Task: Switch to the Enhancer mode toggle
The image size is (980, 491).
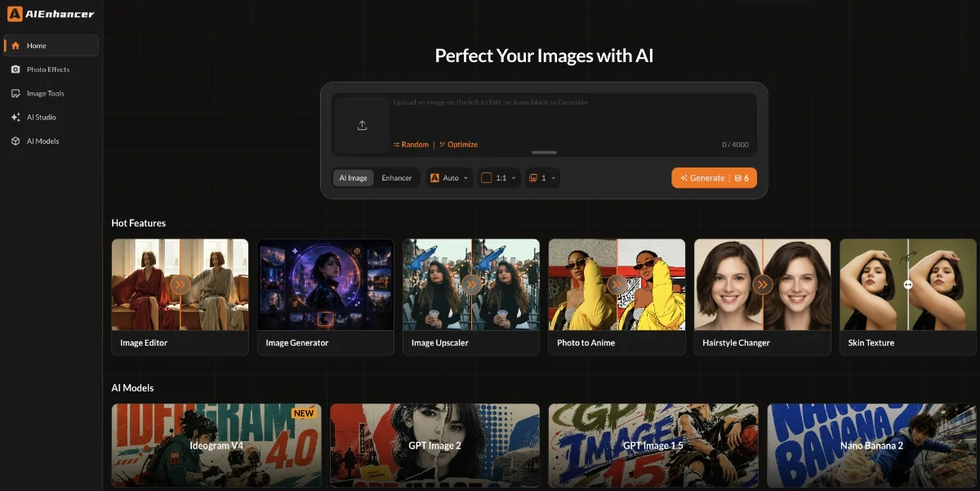Action: tap(397, 178)
